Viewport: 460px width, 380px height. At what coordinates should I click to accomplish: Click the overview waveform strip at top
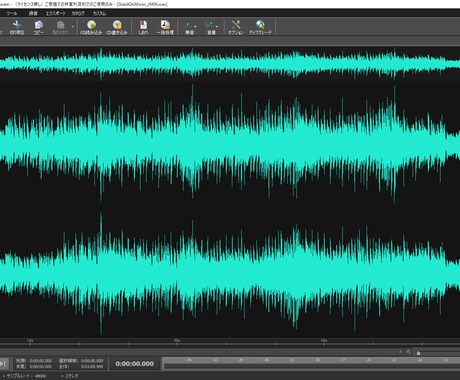[230, 63]
